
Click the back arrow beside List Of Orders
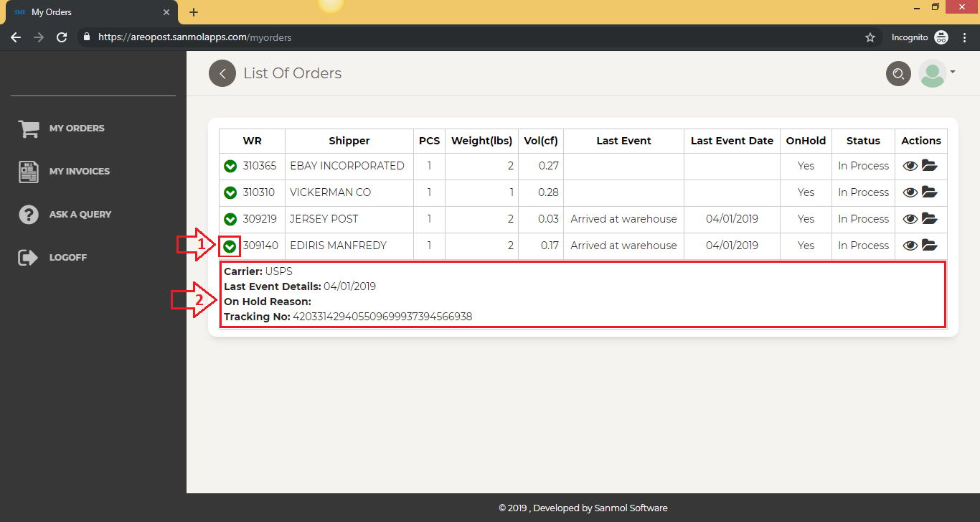(x=222, y=73)
